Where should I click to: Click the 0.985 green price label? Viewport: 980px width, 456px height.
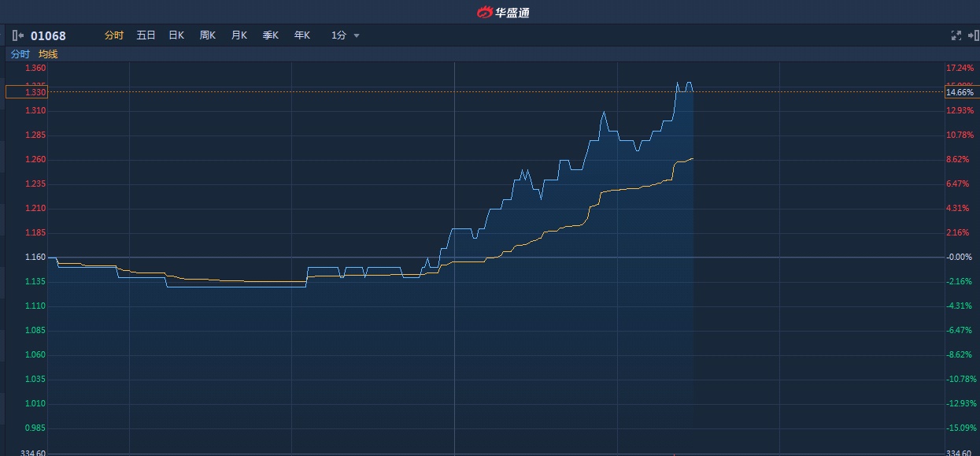(x=35, y=428)
